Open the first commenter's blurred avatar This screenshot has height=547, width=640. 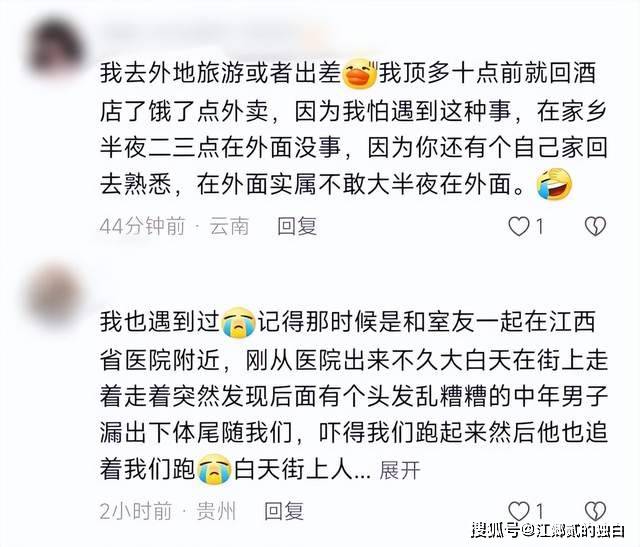(x=54, y=48)
